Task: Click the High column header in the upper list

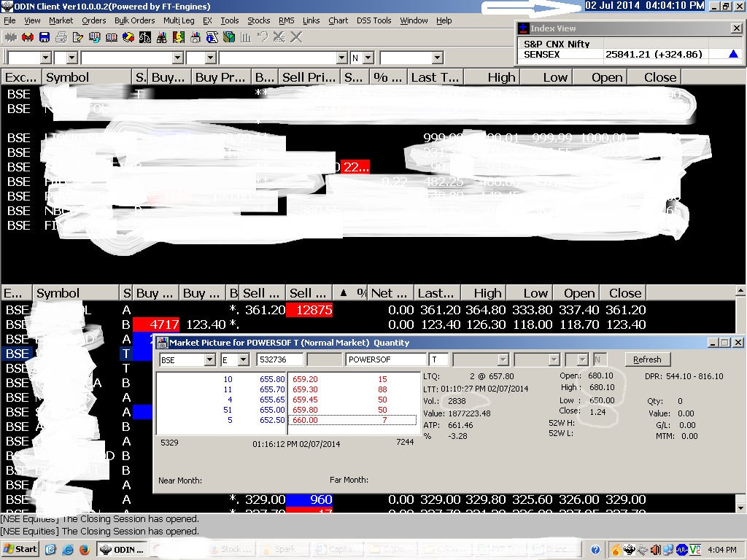Action: pyautogui.click(x=491, y=77)
